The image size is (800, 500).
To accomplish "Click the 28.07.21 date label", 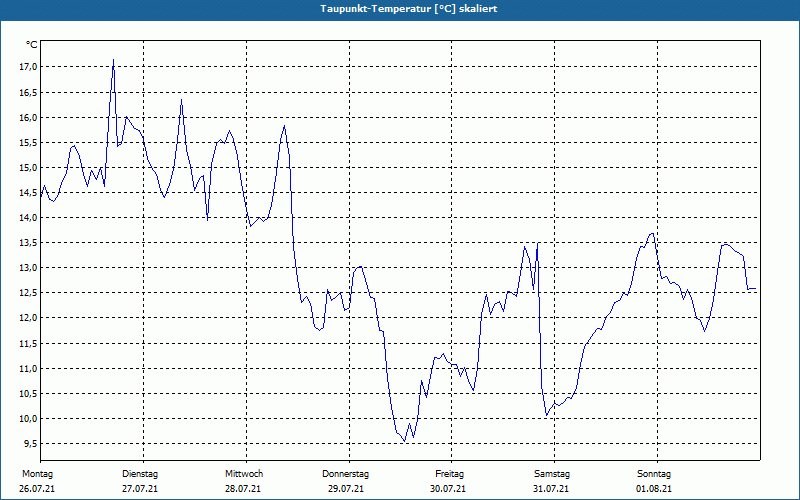I will [243, 489].
